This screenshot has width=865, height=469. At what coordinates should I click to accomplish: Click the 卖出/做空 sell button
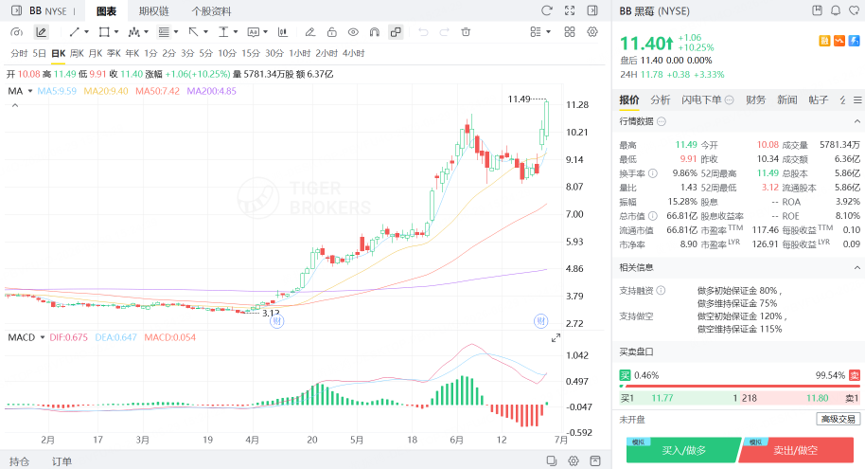[x=795, y=450]
